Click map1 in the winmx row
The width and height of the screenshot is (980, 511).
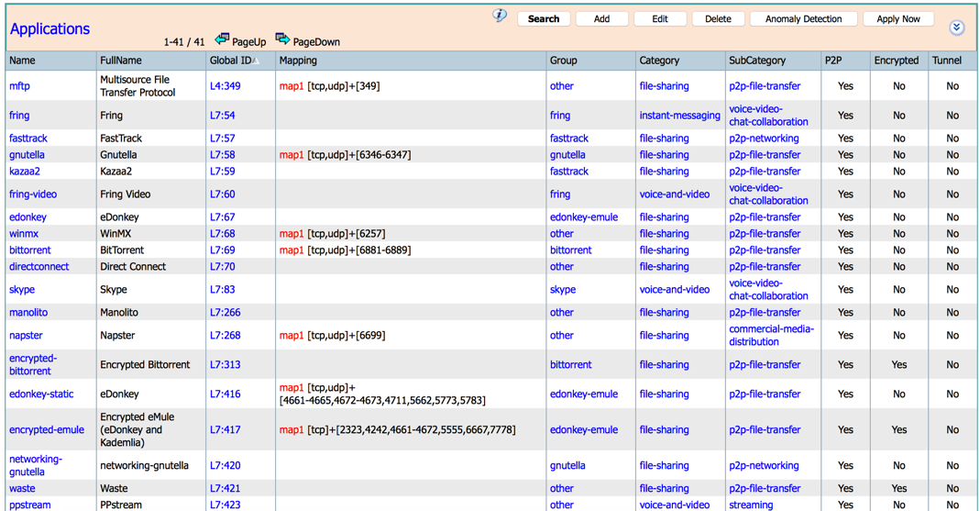pyautogui.click(x=292, y=234)
